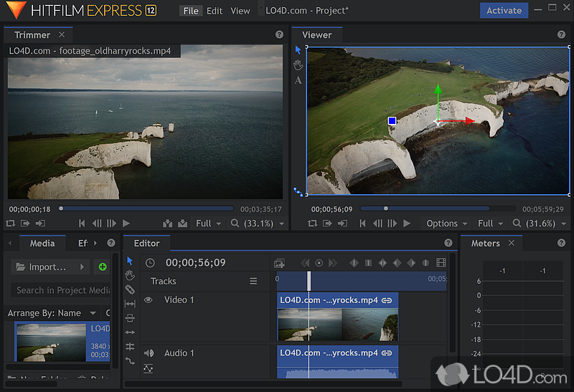Show more panel tabs right arrow
The width and height of the screenshot is (574, 392).
click(x=95, y=243)
